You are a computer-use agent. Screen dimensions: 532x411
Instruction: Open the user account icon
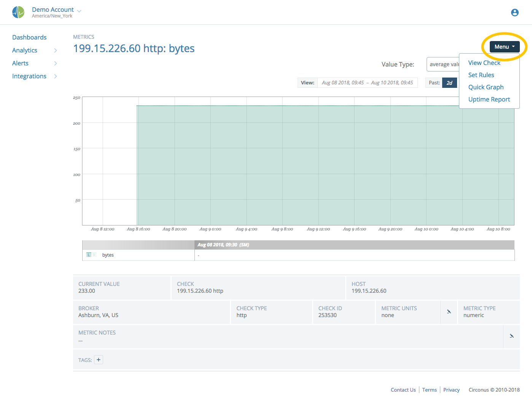click(514, 12)
